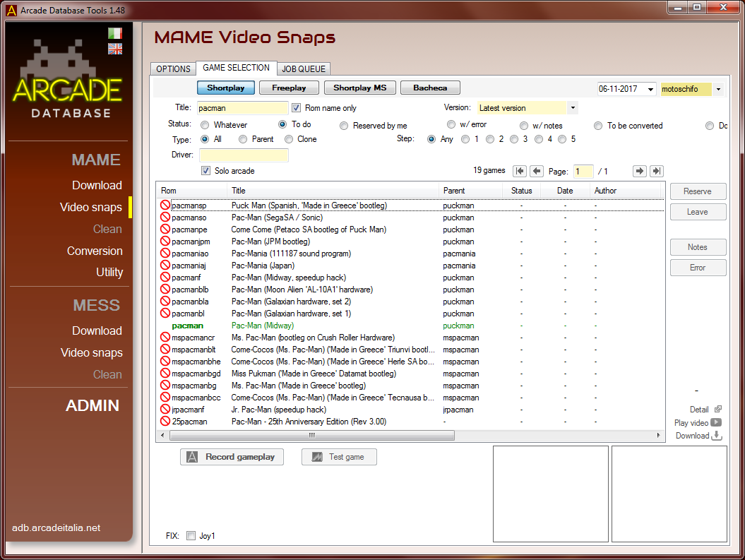The width and height of the screenshot is (745, 560).
Task: Click the Shortplay MS button
Action: tap(359, 88)
